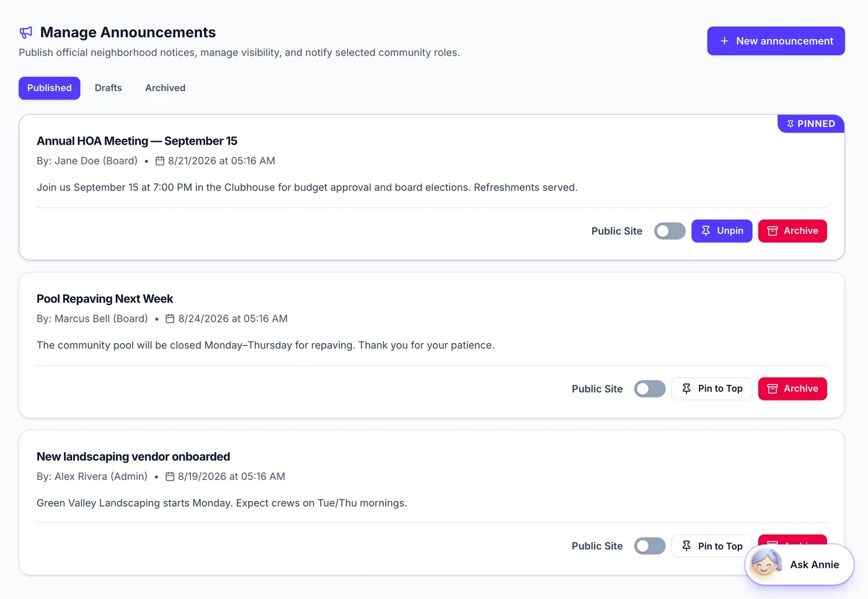Open the Ask Annie assistant
868x599 pixels.
click(x=799, y=564)
